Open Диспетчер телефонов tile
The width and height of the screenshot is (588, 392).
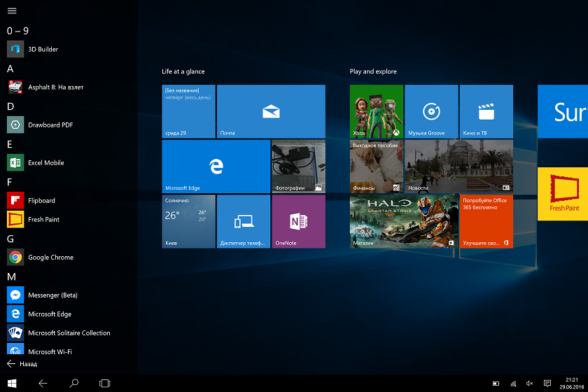click(244, 222)
